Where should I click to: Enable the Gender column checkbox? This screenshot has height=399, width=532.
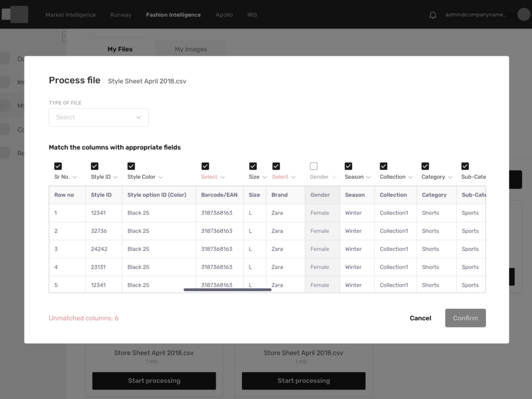point(313,166)
